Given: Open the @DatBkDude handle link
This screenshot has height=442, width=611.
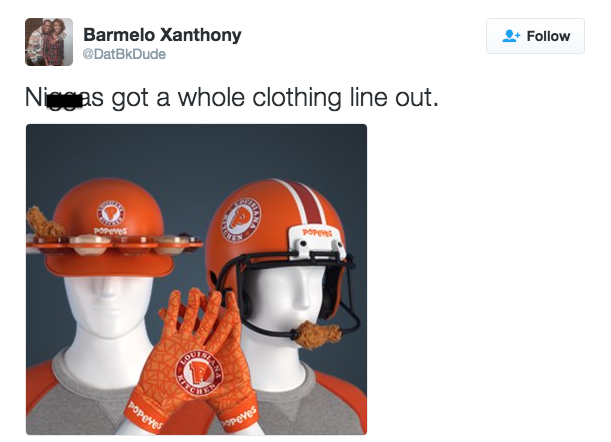Looking at the screenshot, I should click(124, 54).
